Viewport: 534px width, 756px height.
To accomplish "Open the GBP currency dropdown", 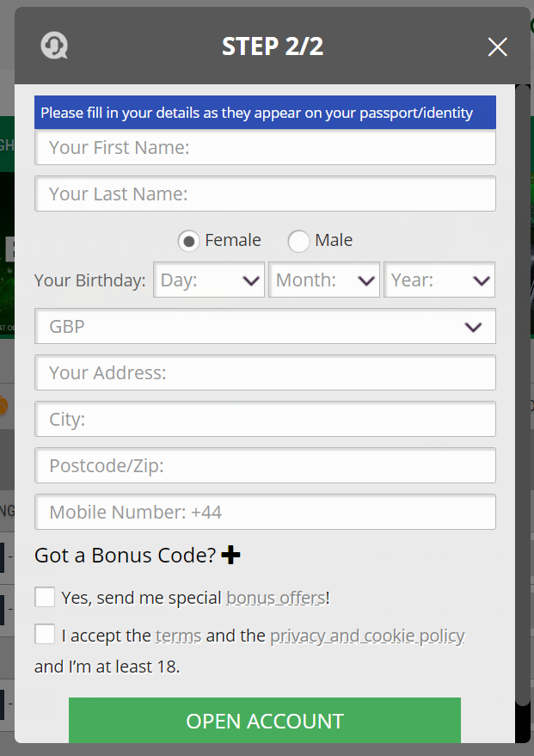I will coord(265,327).
